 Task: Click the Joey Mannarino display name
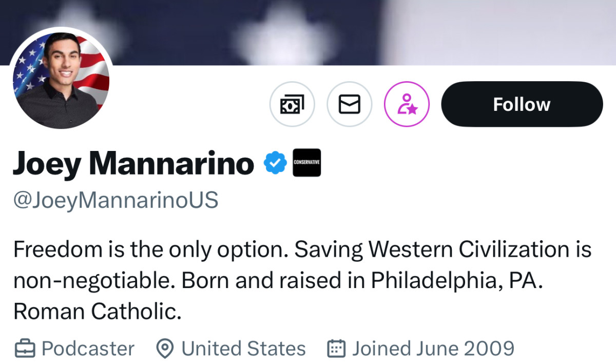[x=133, y=163]
